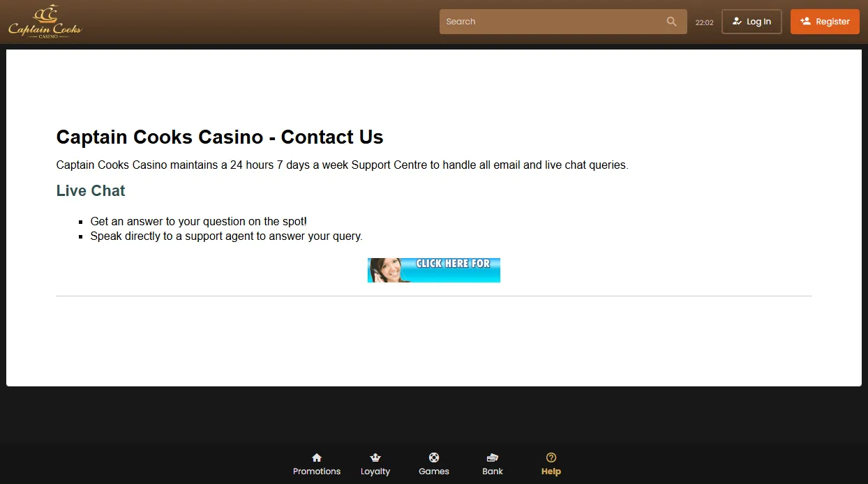Select the Help tab
This screenshot has height=484, width=868.
coord(551,464)
